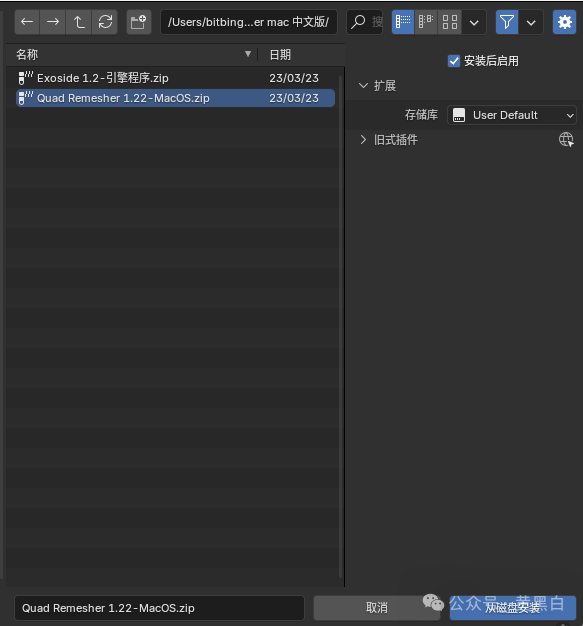Click zip icon of Exoside file

[26, 77]
